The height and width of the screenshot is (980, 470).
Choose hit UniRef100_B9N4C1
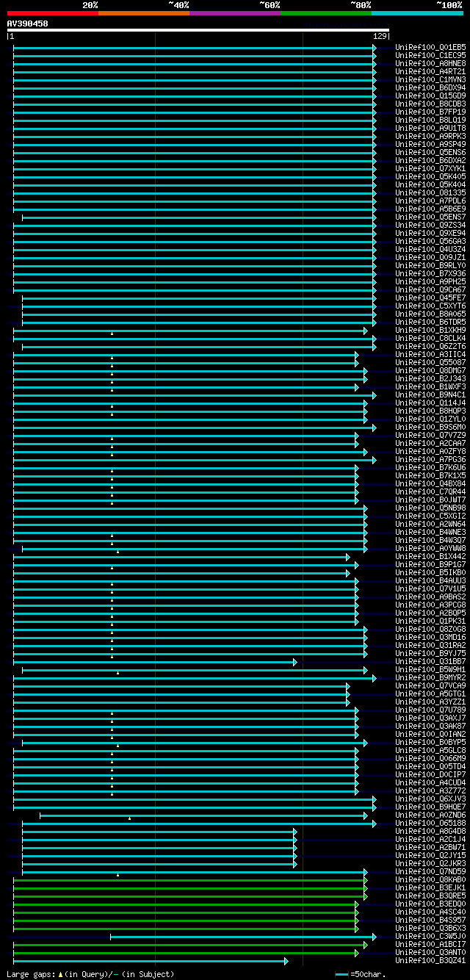430,395
